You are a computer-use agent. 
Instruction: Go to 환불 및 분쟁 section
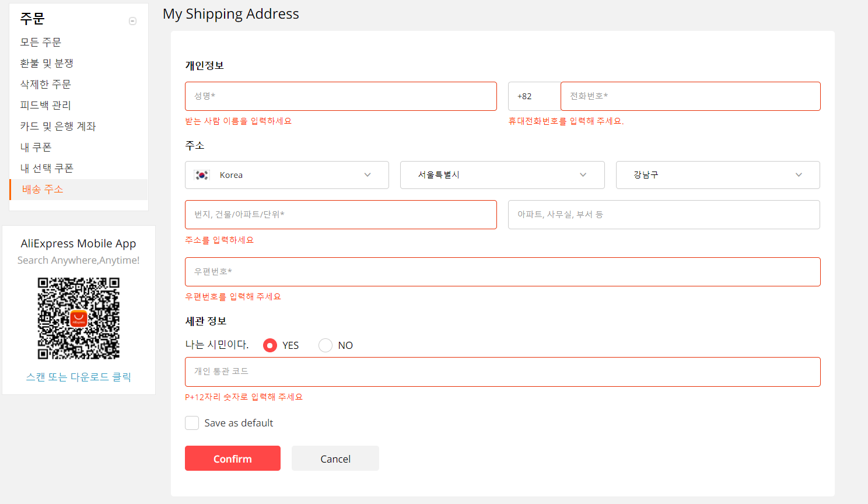click(x=47, y=63)
